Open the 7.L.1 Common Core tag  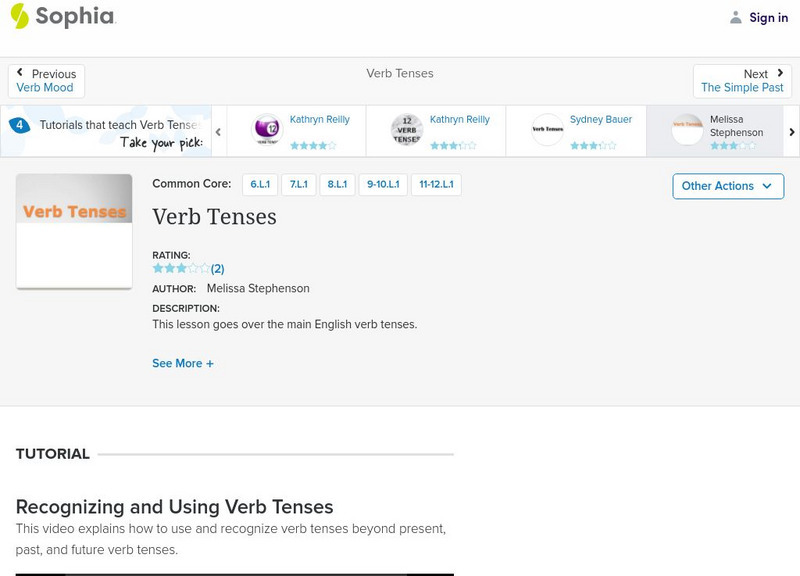(x=299, y=185)
